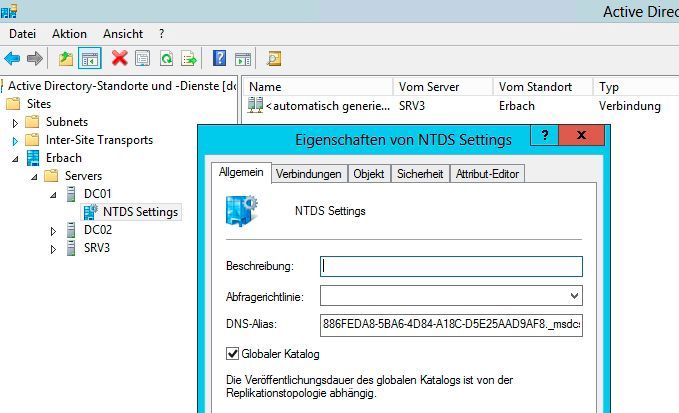Open the Ansicht menu
Image resolution: width=679 pixels, height=413 pixels.
tap(123, 34)
